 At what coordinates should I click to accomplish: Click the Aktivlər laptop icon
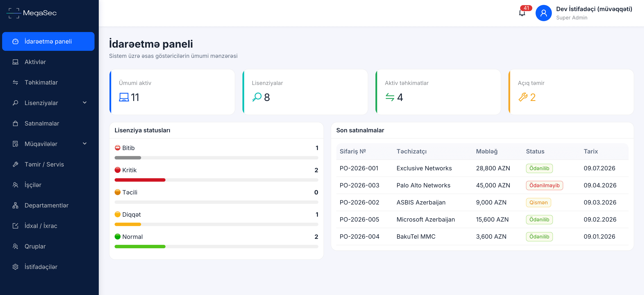coord(15,62)
